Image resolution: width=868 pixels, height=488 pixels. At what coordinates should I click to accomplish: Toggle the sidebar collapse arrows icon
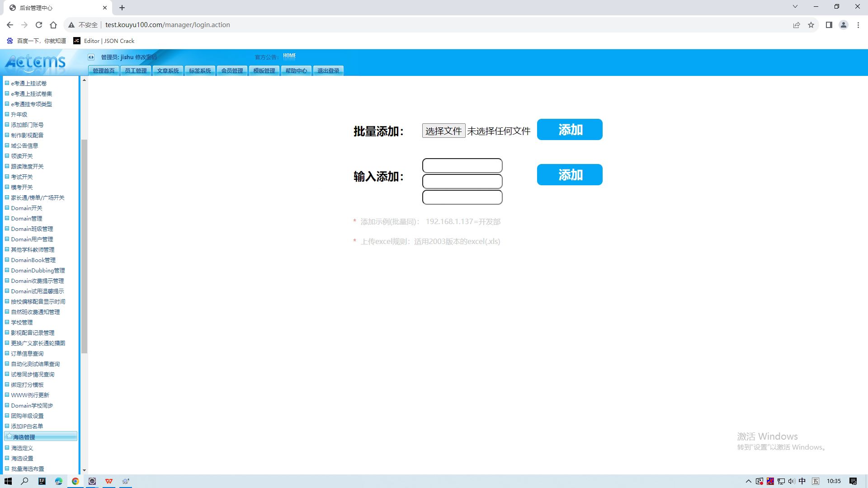[x=91, y=57]
